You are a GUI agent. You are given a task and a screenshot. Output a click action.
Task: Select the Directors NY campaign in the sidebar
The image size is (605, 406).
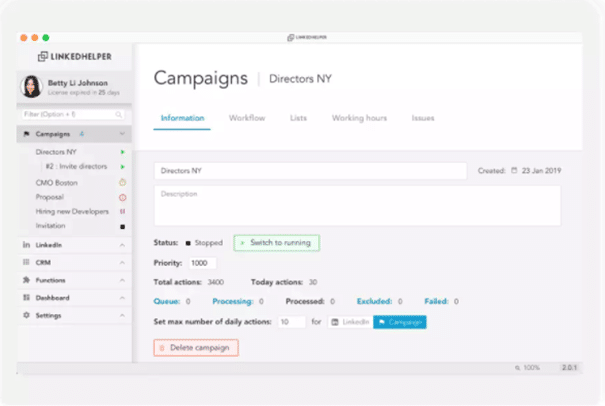56,152
